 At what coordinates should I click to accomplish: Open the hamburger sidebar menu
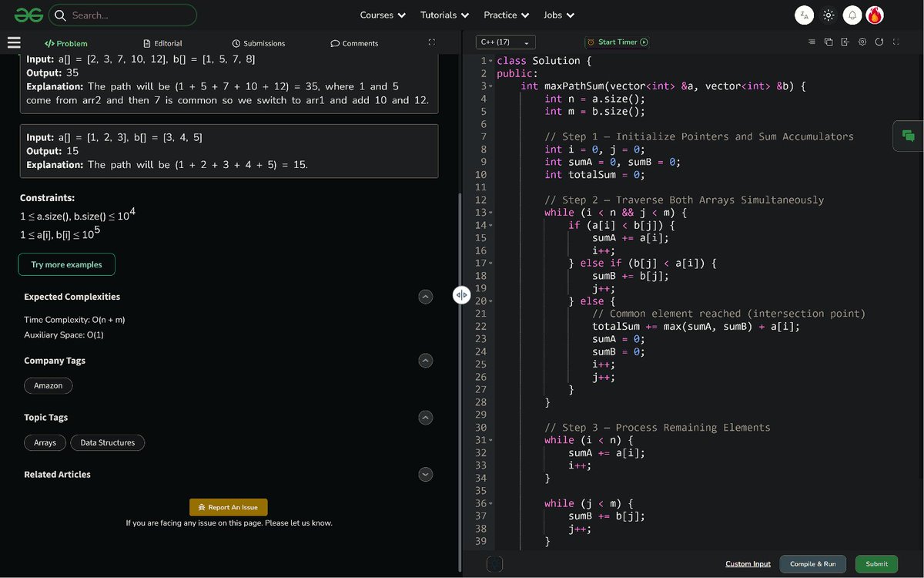[14, 43]
